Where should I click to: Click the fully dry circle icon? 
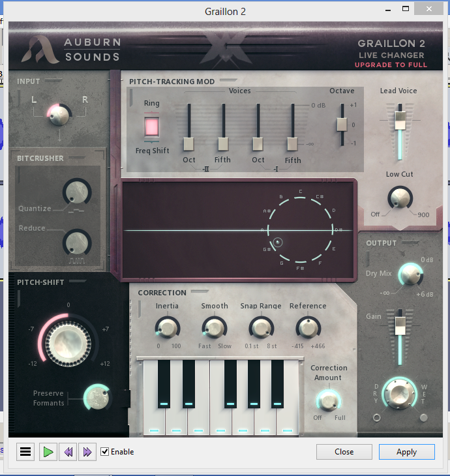pos(376,418)
